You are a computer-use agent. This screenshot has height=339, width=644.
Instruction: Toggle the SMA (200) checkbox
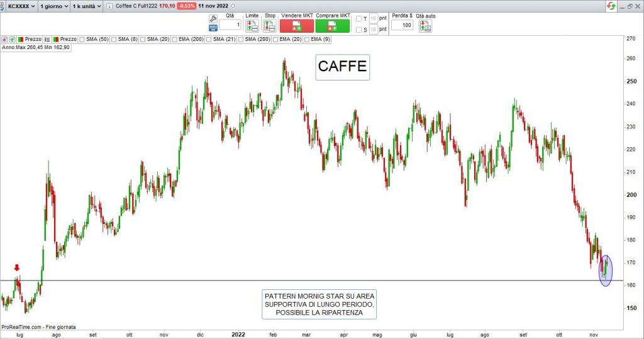[241, 40]
